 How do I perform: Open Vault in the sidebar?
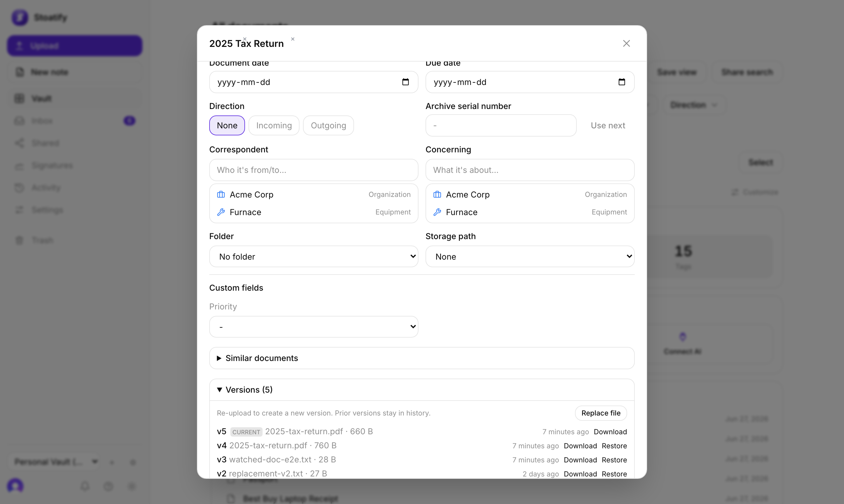pyautogui.click(x=75, y=98)
